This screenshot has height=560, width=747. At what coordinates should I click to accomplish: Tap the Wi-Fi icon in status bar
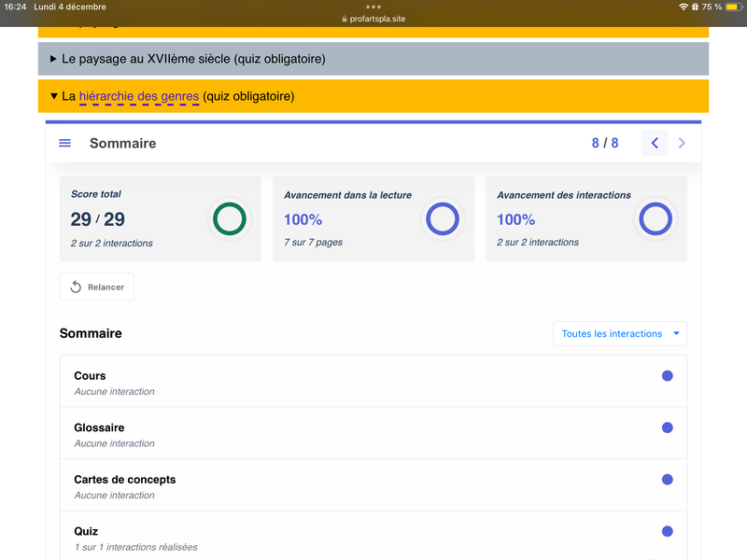coord(684,7)
